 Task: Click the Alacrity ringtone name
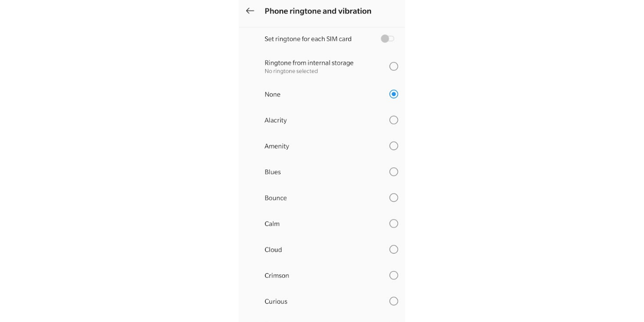(275, 120)
